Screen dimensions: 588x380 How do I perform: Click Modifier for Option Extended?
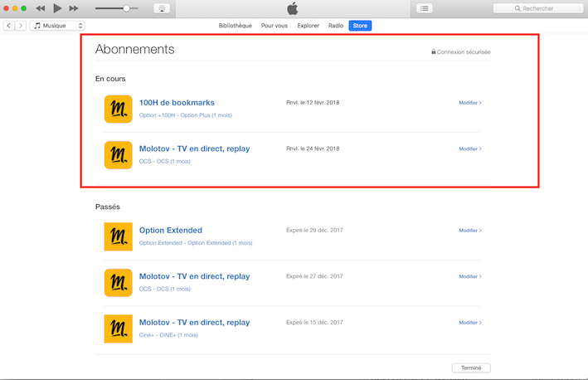pos(470,231)
